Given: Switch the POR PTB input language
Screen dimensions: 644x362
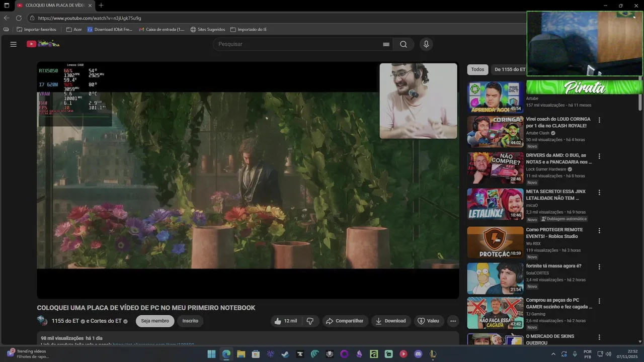Looking at the screenshot, I should [x=588, y=354].
